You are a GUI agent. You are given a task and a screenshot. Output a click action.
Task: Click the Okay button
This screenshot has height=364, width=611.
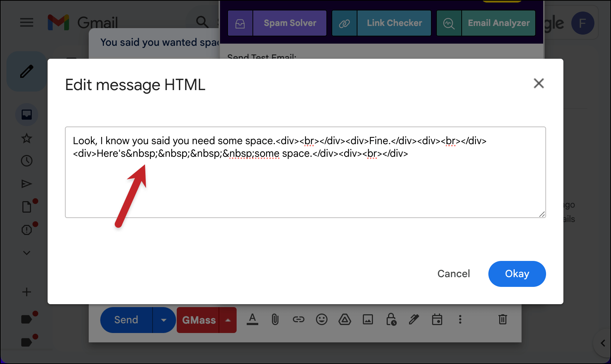tap(517, 274)
